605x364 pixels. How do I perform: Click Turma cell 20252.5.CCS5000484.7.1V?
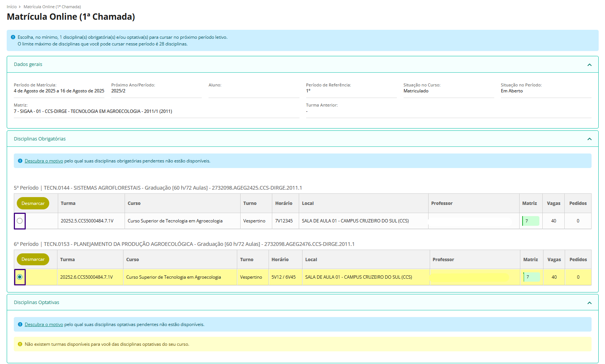[87, 221]
